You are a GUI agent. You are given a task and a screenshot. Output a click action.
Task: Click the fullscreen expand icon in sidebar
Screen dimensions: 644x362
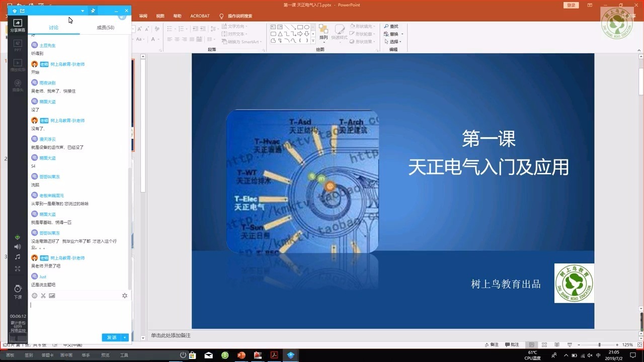point(18,269)
